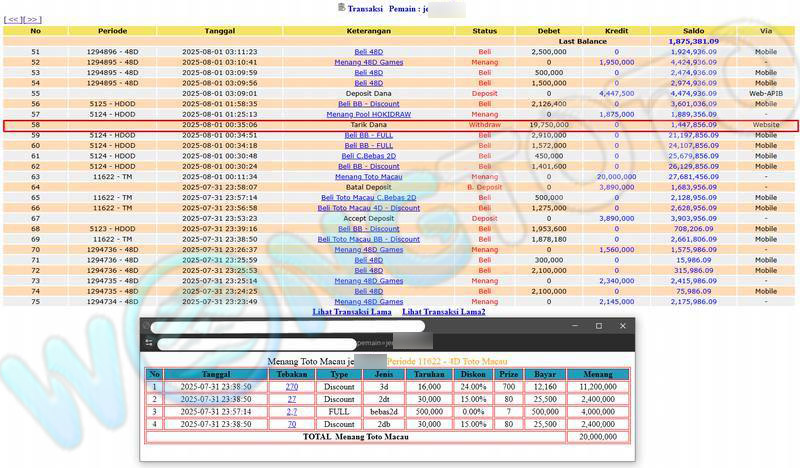Open Tebakan 270 link in popup table
Image resolution: width=800 pixels, height=468 pixels.
[291, 387]
